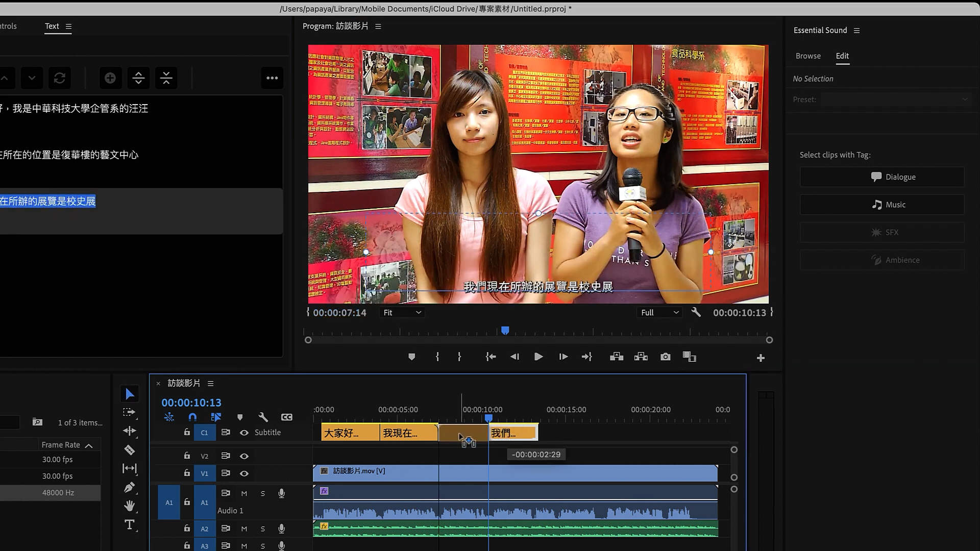
Task: Toggle visibility of the Subtitle track
Action: pyautogui.click(x=244, y=433)
